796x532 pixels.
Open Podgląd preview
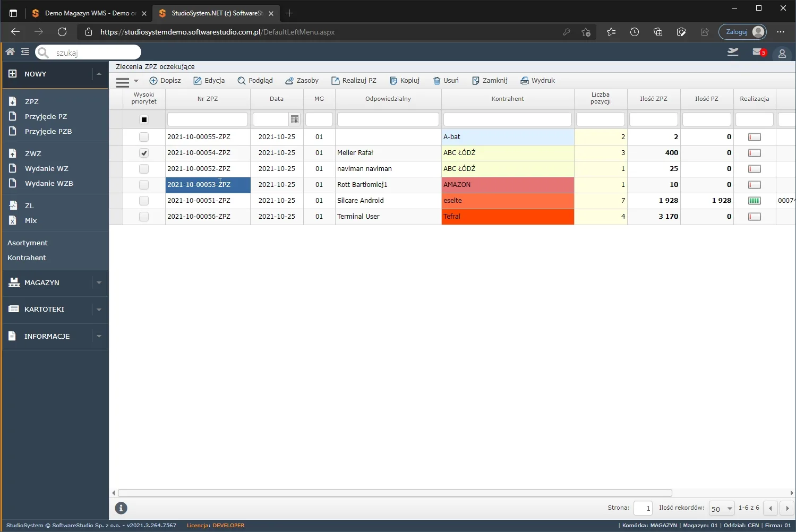[x=255, y=81]
